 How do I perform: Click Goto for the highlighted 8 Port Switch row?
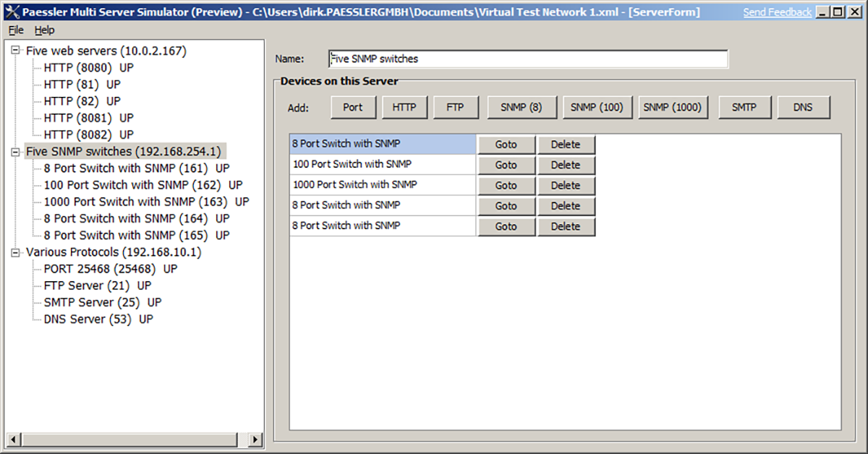(506, 145)
